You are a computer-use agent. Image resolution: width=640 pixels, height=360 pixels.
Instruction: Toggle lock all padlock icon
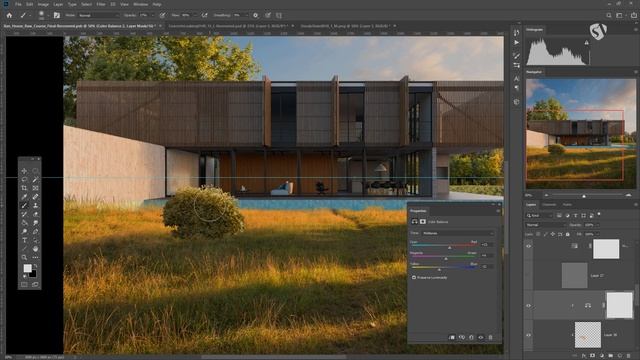(568, 234)
